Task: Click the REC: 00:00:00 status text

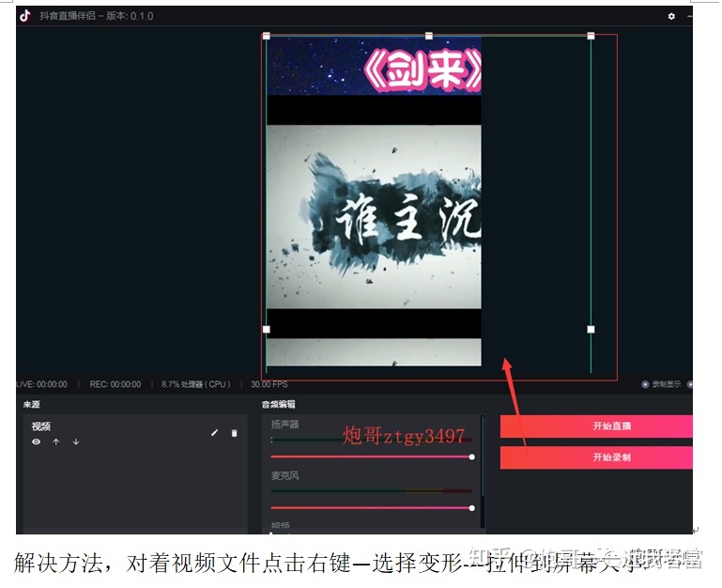Action: click(x=115, y=384)
